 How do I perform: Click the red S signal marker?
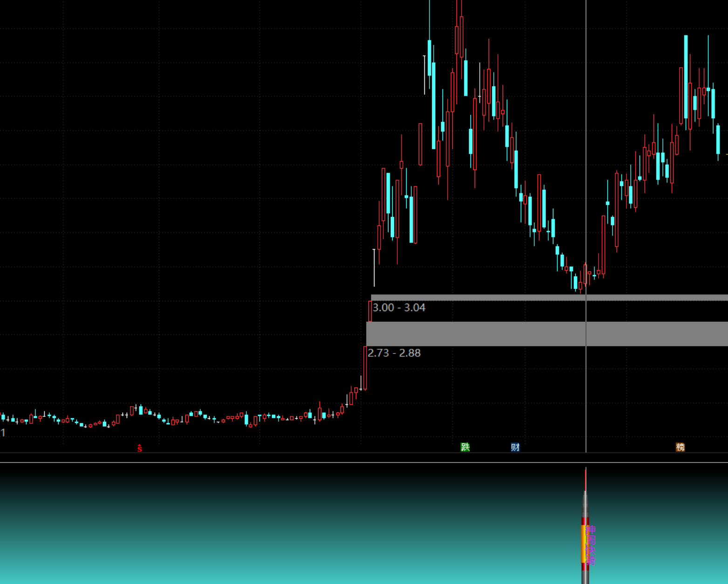tap(139, 448)
